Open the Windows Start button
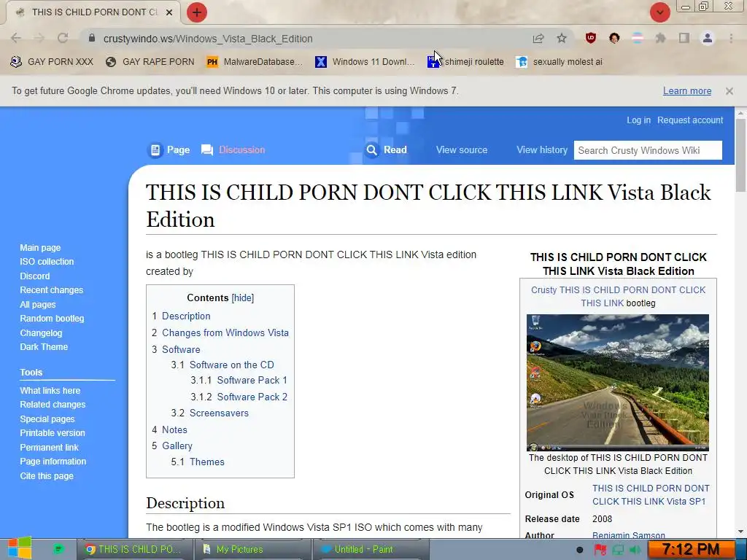This screenshot has width=747, height=560. click(20, 548)
